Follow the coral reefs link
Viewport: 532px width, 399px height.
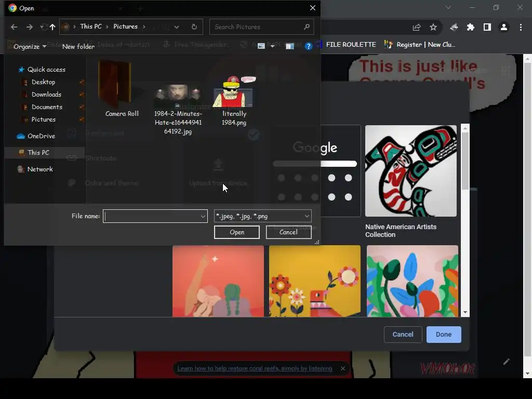[x=255, y=368]
